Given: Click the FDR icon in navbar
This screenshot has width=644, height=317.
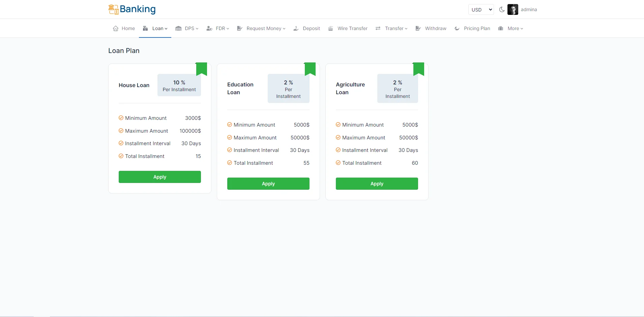Looking at the screenshot, I should tap(209, 28).
